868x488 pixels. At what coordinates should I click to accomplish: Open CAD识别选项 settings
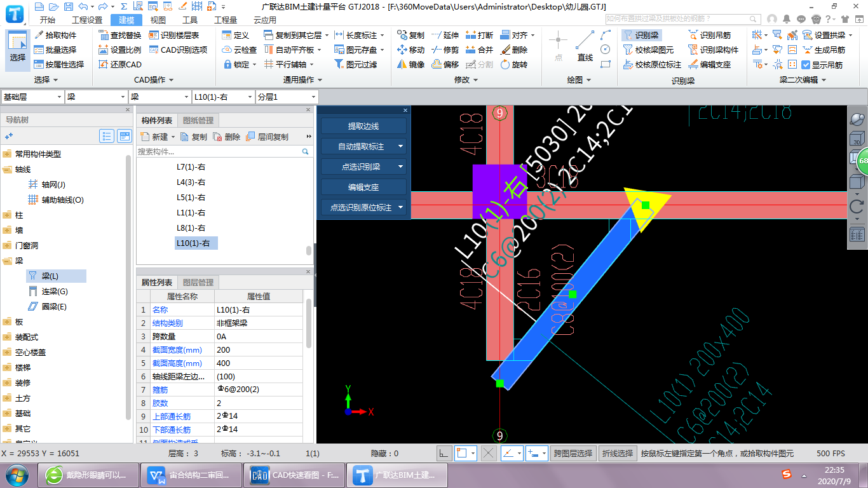(178, 50)
